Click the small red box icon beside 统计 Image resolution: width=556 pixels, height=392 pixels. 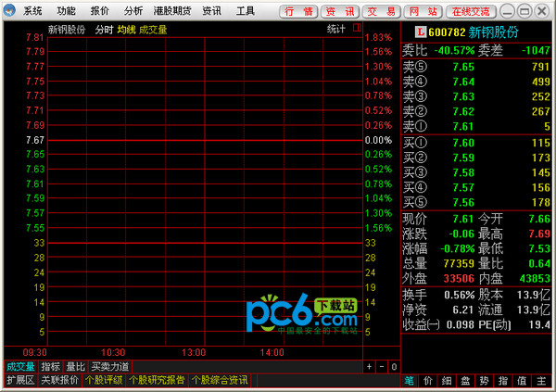[356, 29]
